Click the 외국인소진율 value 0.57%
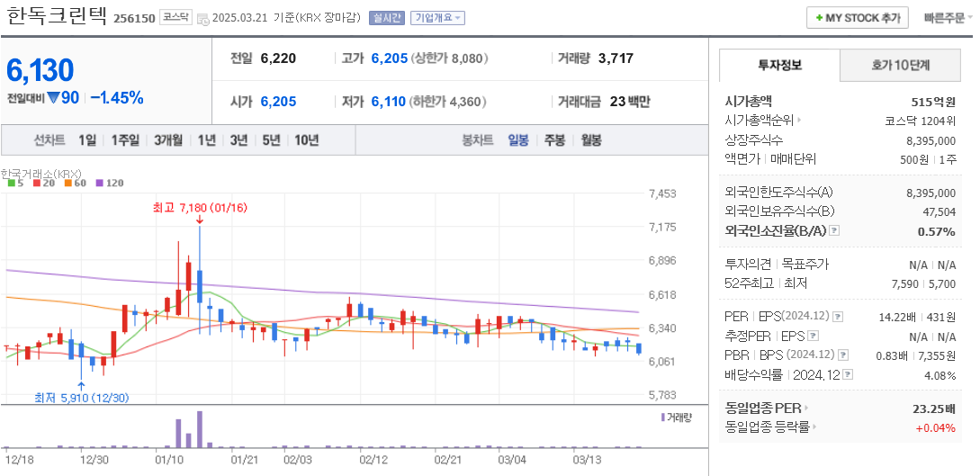 point(936,232)
